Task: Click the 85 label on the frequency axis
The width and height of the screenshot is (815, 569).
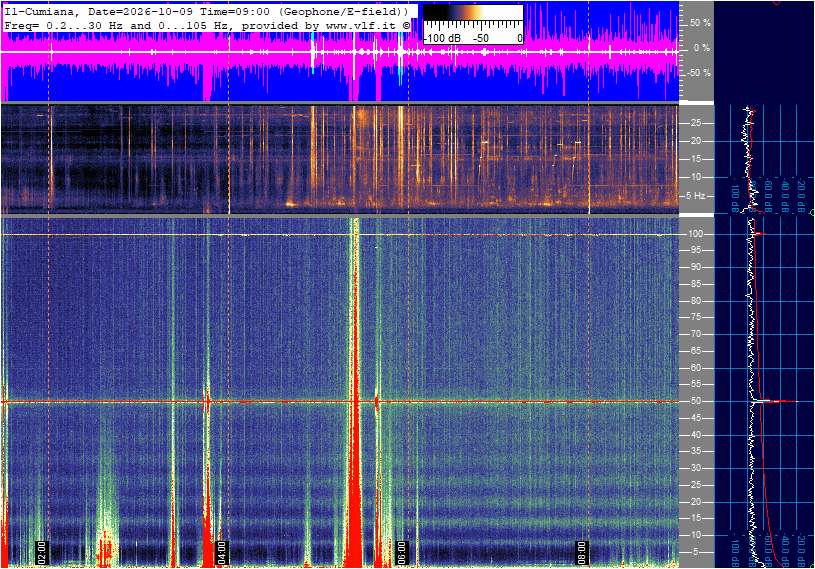Action: pyautogui.click(x=695, y=284)
